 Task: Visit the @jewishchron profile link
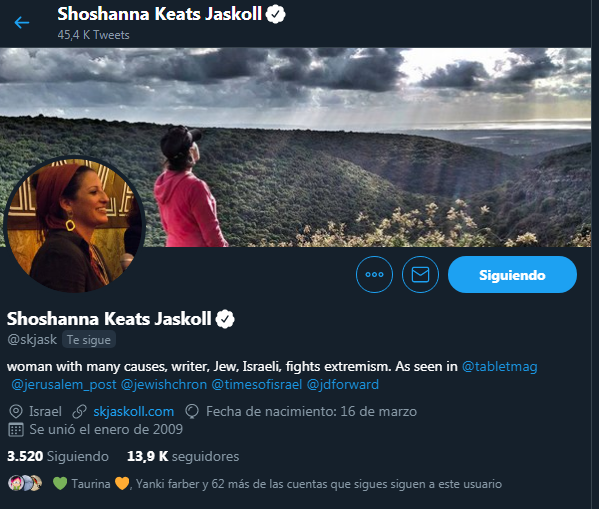point(164,384)
